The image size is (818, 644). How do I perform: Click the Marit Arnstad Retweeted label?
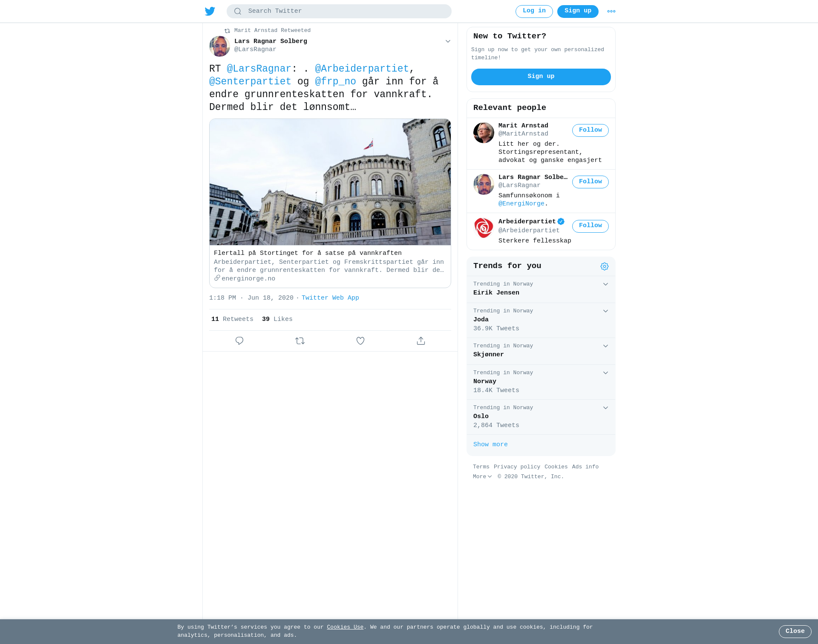(272, 31)
